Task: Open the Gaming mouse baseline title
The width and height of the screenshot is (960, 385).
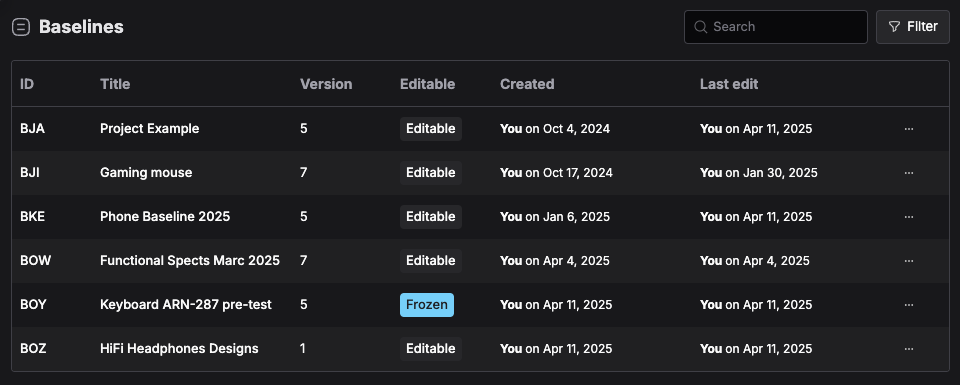Action: [146, 173]
